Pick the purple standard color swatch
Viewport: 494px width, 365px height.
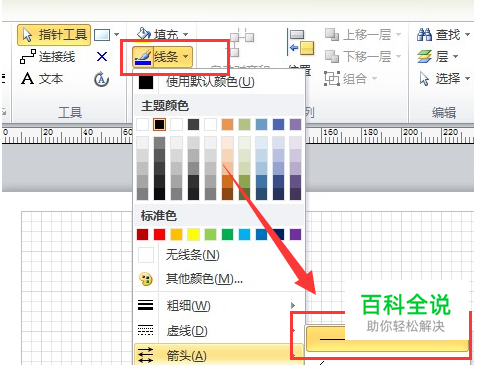(x=295, y=234)
